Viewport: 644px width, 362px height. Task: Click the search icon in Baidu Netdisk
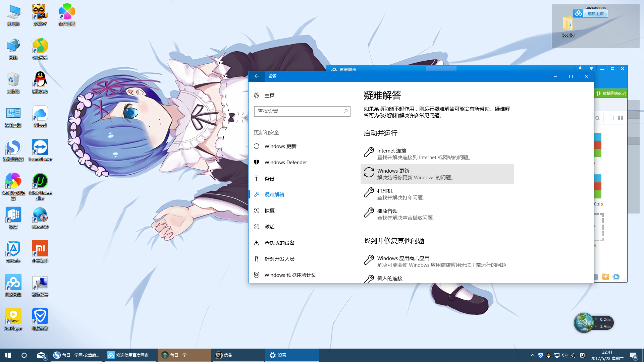(x=598, y=118)
